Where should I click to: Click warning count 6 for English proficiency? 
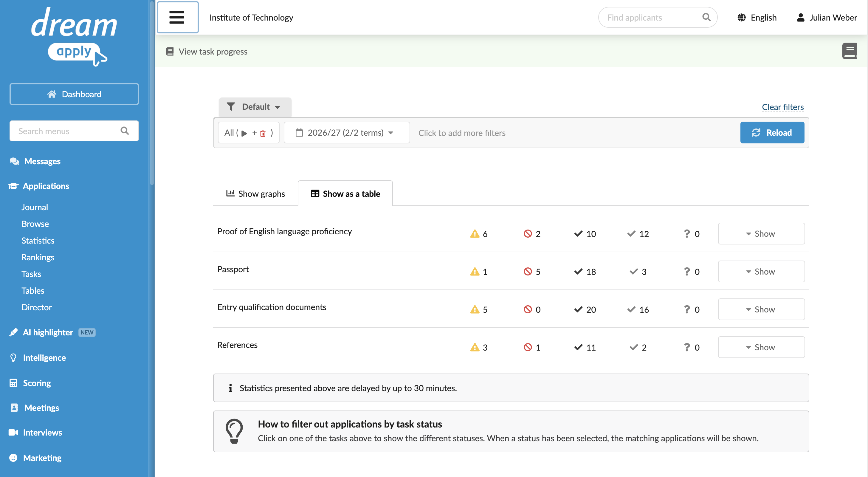tap(478, 234)
